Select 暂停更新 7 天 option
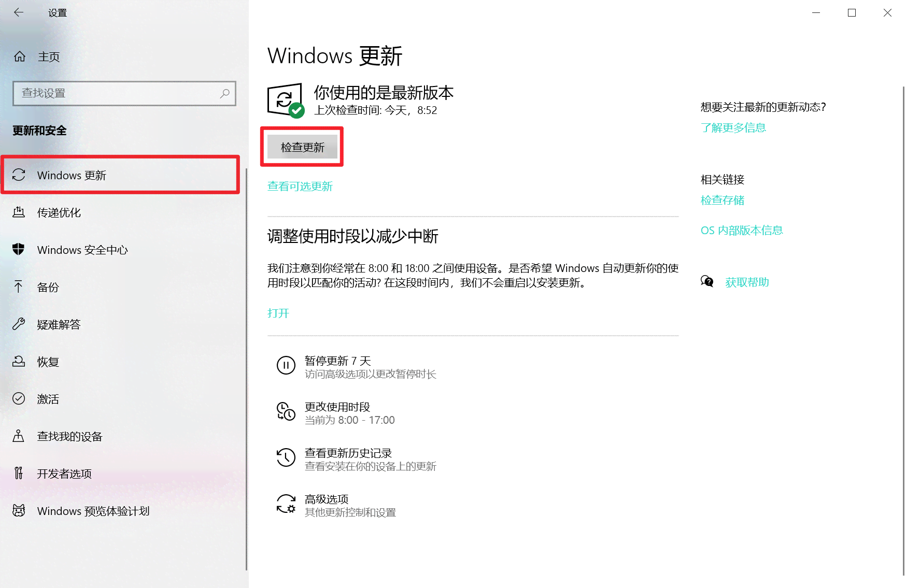This screenshot has width=906, height=588. click(358, 367)
